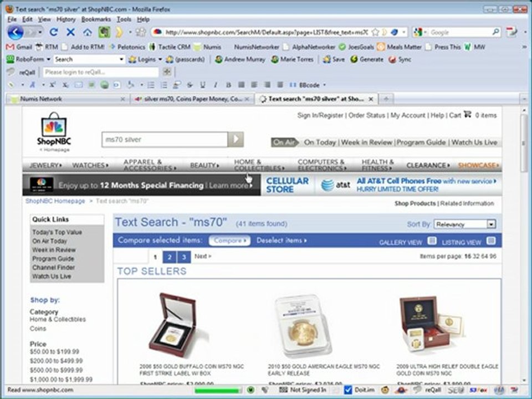This screenshot has height=399, width=532.
Task: Open the Tools menu
Action: click(124, 19)
